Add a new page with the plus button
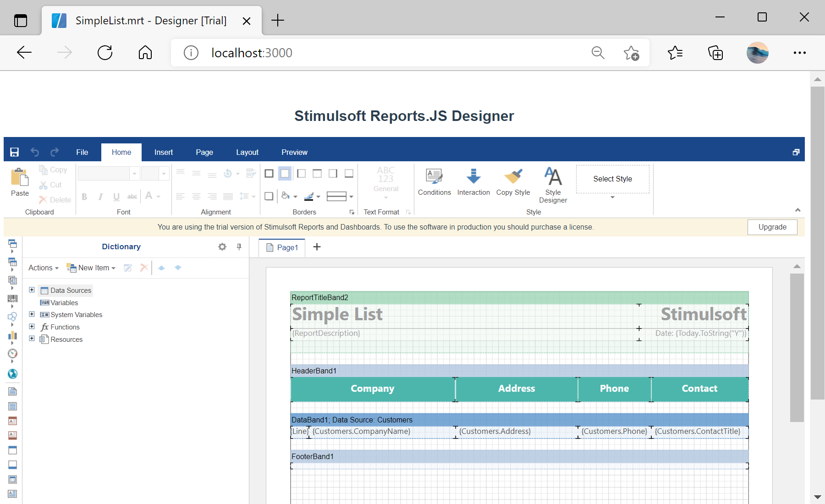This screenshot has height=504, width=825. 317,247
